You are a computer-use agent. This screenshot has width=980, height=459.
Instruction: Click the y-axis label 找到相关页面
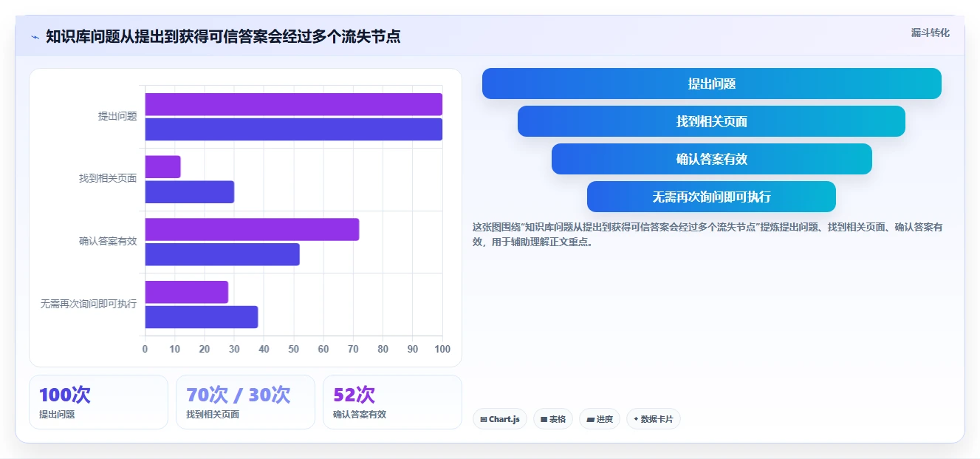click(108, 178)
